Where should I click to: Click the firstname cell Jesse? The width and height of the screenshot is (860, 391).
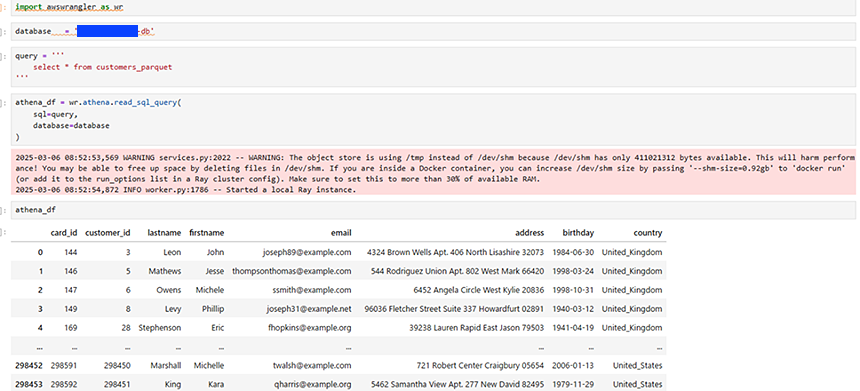point(214,271)
